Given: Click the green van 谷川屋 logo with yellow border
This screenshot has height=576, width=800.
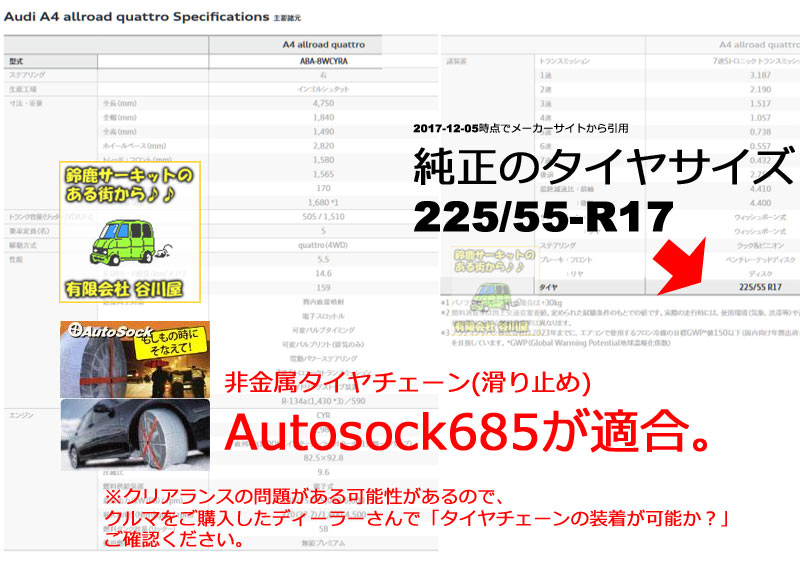Looking at the screenshot, I should [130, 232].
